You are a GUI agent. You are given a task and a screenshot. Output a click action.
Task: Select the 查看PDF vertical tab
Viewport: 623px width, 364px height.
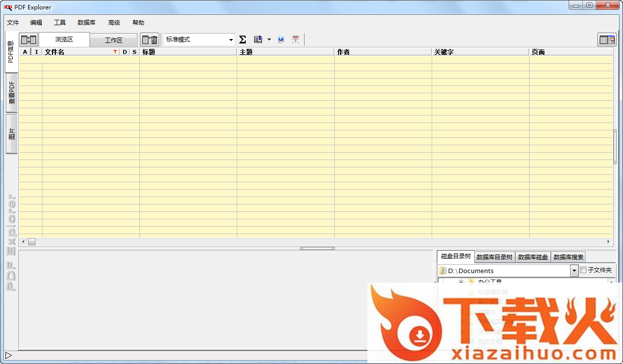tap(11, 92)
